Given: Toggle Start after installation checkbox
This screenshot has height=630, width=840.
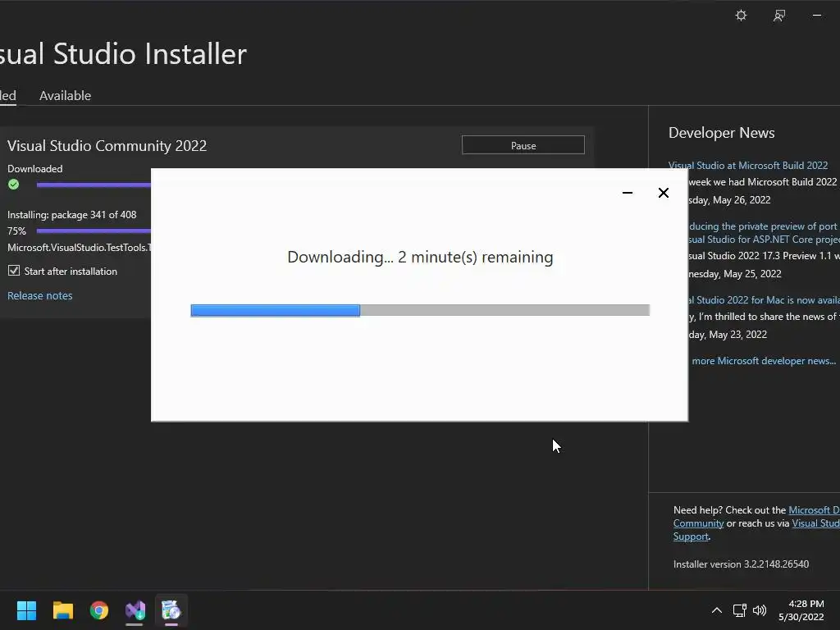Looking at the screenshot, I should (14, 271).
